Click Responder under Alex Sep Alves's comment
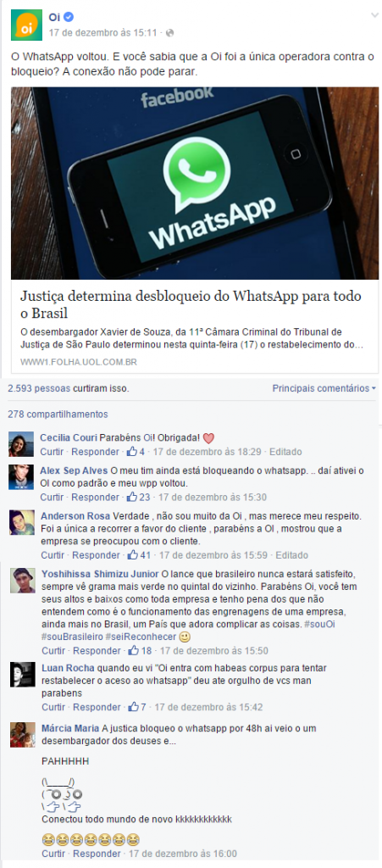Screen dimensions: 382x868 coord(95,497)
